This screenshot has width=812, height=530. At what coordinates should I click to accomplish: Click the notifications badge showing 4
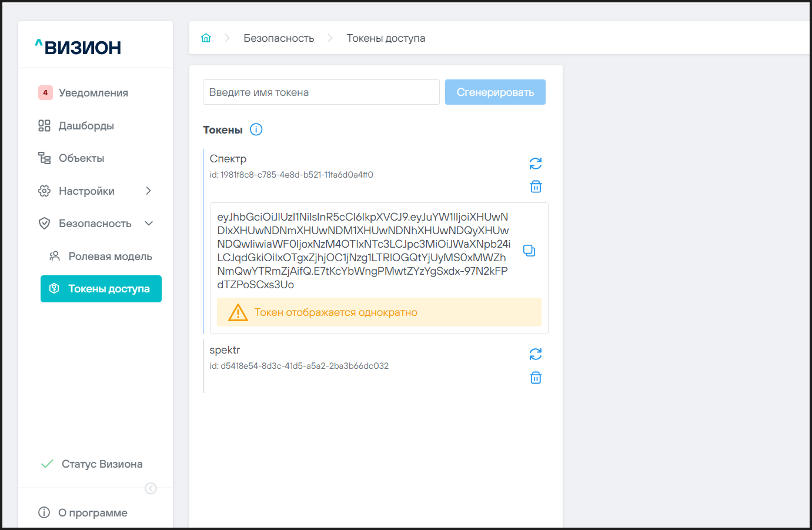(45, 92)
